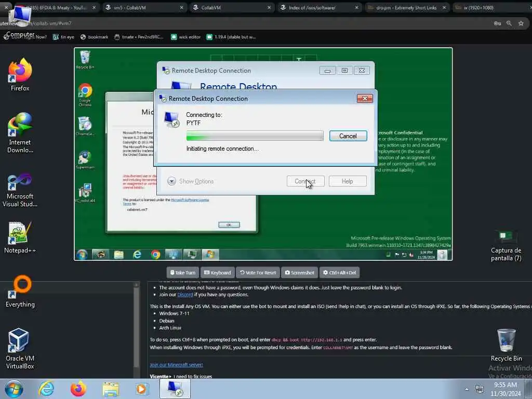Open the Computer desktop icon
This screenshot has width=532, height=399.
click(x=20, y=20)
